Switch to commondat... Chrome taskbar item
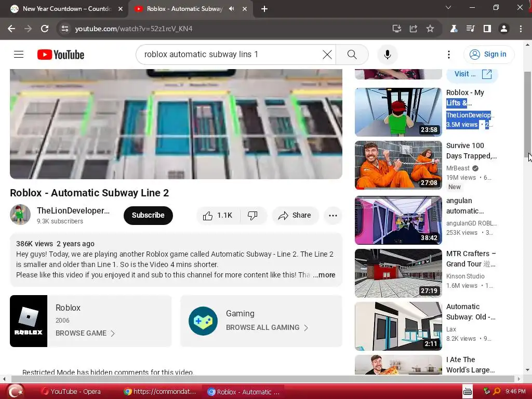The height and width of the screenshot is (399, 532). tap(160, 392)
